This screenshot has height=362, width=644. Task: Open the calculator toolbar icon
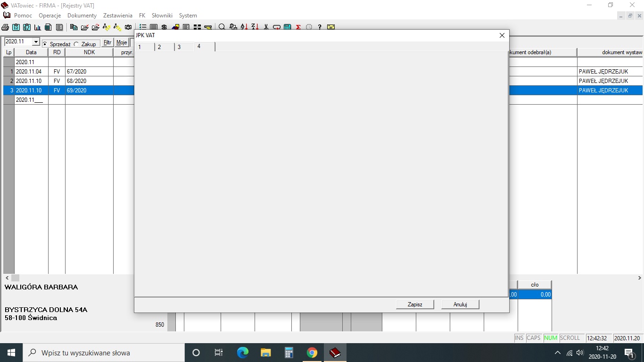[x=287, y=27]
